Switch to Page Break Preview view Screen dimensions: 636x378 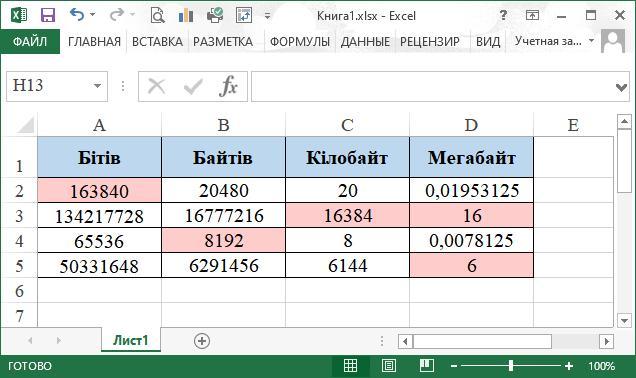click(x=426, y=366)
